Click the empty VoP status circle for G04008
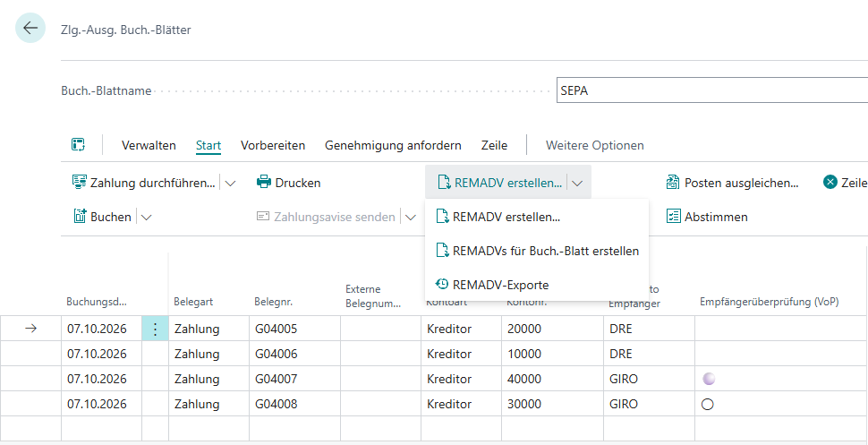This screenshot has width=868, height=445. (707, 404)
